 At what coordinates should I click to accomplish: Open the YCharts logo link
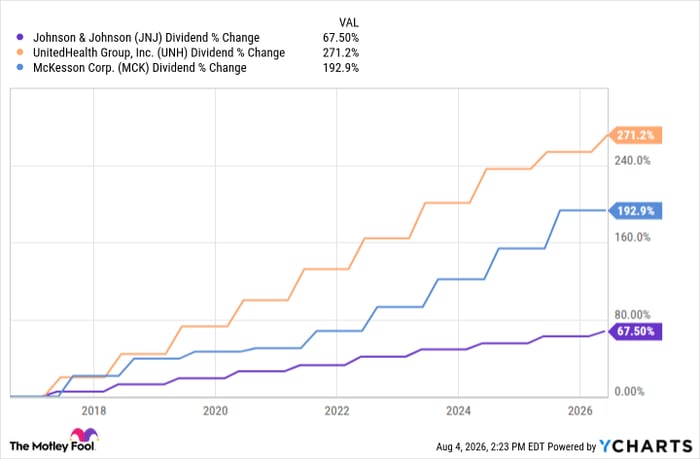point(646,446)
